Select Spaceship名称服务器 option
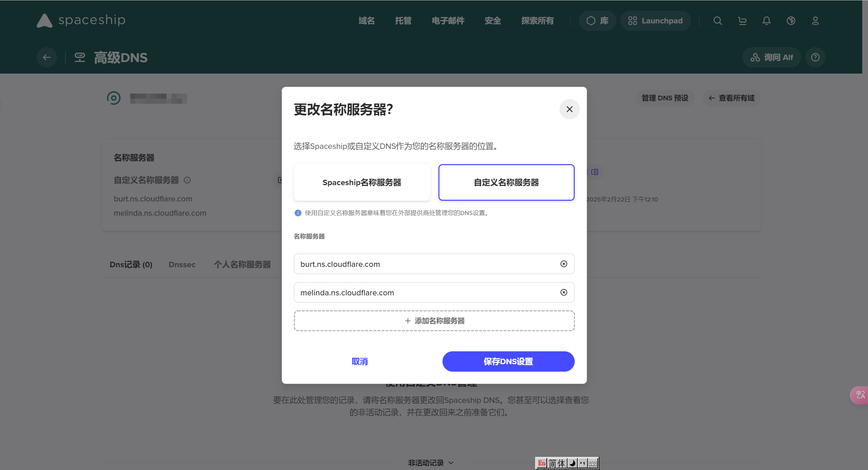 tap(362, 182)
